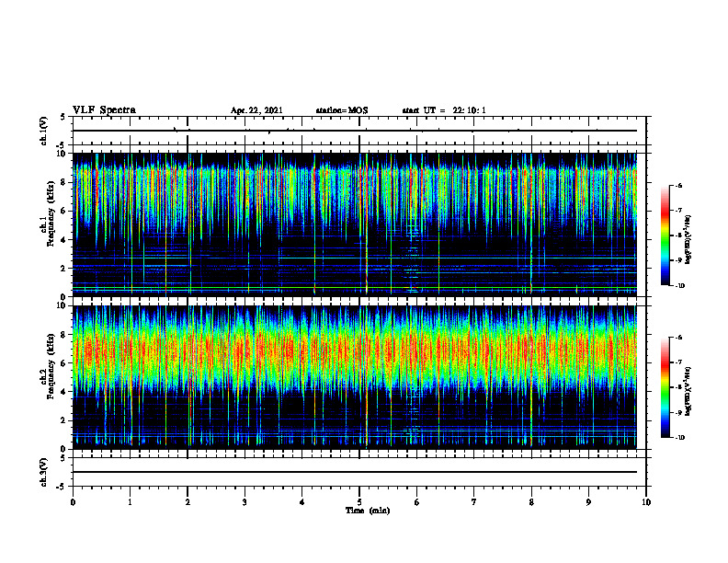Click inside the ch.1 spectrogram panel
This screenshot has height=563, width=728.
coord(355,224)
